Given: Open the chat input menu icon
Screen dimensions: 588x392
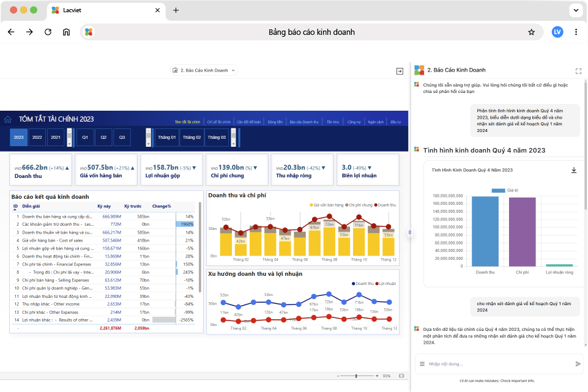Looking at the screenshot, I should (x=422, y=364).
